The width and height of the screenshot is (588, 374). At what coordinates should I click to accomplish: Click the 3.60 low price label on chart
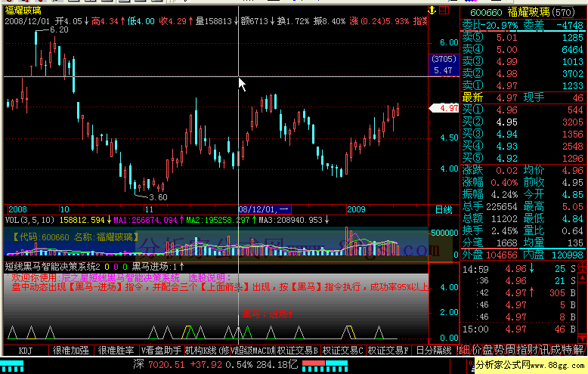(158, 197)
